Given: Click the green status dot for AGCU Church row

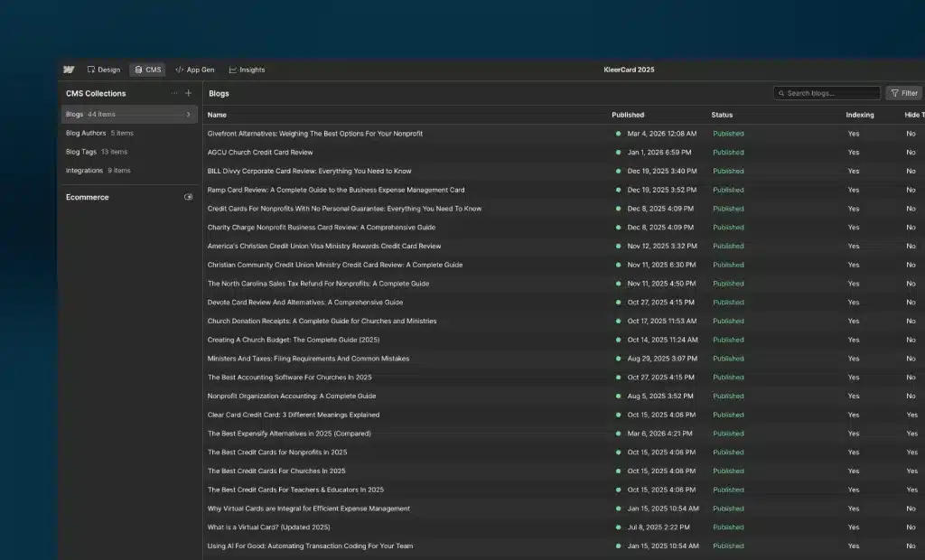Looking at the screenshot, I should coord(619,153).
